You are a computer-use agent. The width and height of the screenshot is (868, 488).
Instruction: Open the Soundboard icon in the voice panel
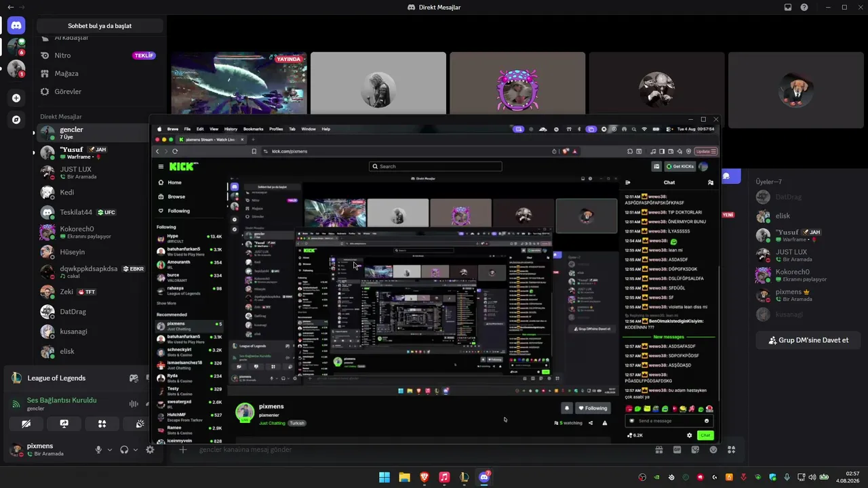pyautogui.click(x=139, y=424)
